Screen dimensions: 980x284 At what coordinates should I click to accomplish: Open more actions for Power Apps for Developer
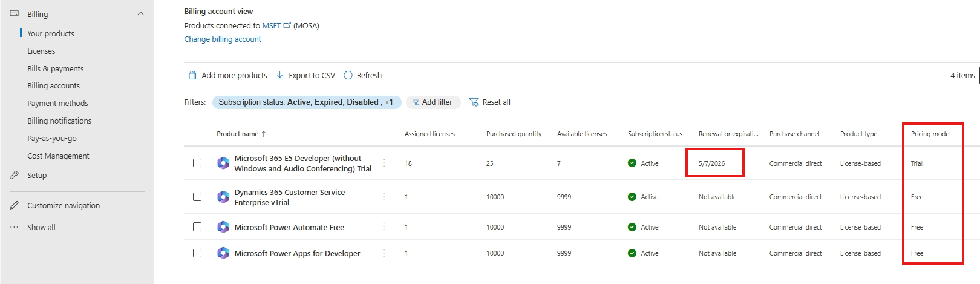tap(384, 253)
